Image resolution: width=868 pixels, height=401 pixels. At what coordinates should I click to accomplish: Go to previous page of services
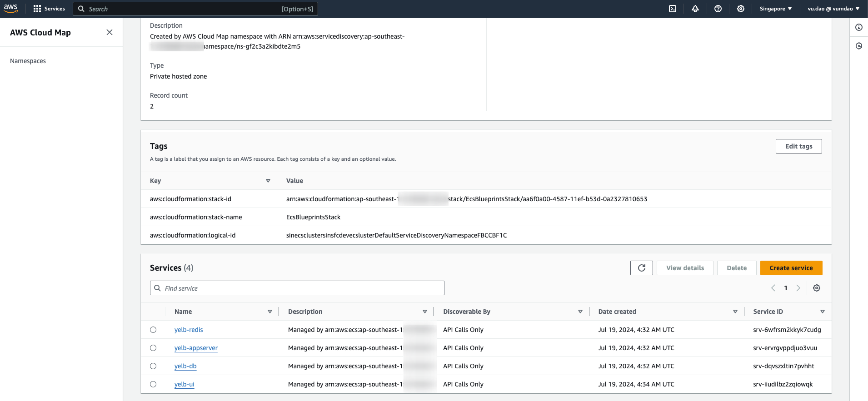click(x=773, y=288)
